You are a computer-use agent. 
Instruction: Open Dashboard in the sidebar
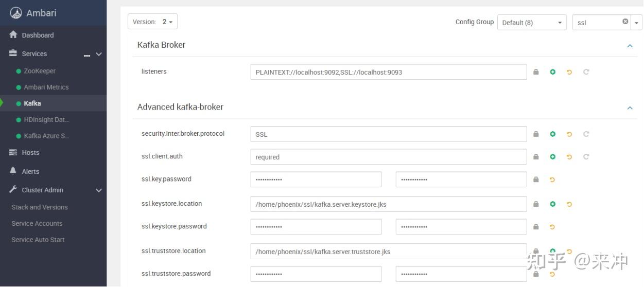pos(38,35)
